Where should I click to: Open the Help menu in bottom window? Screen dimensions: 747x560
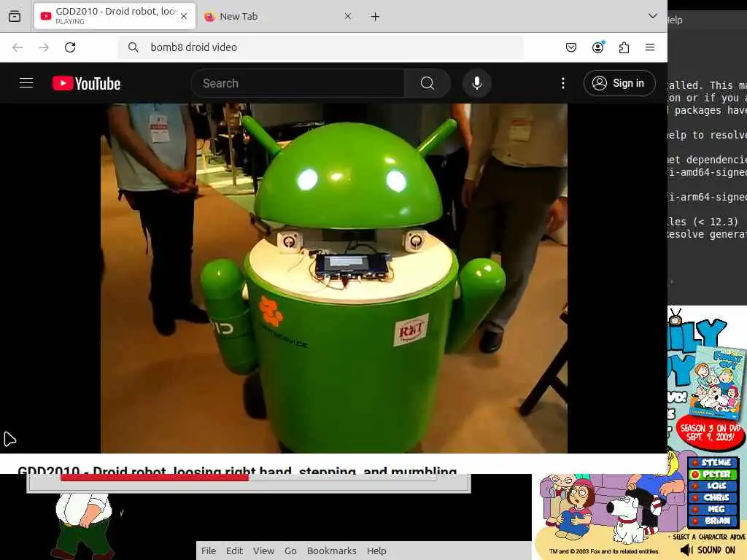click(376, 551)
